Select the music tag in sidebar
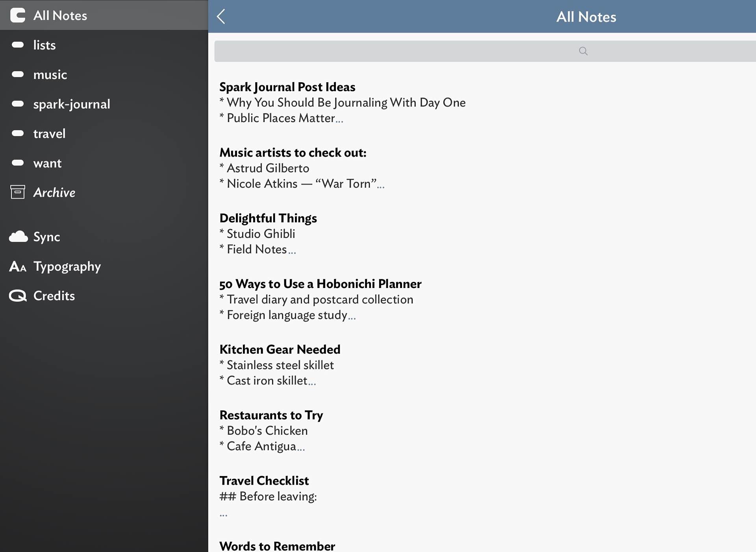This screenshot has width=756, height=552. point(50,74)
